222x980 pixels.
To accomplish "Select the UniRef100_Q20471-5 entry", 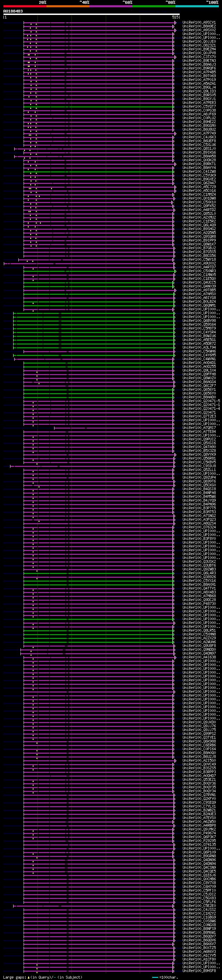I will [201, 401].
